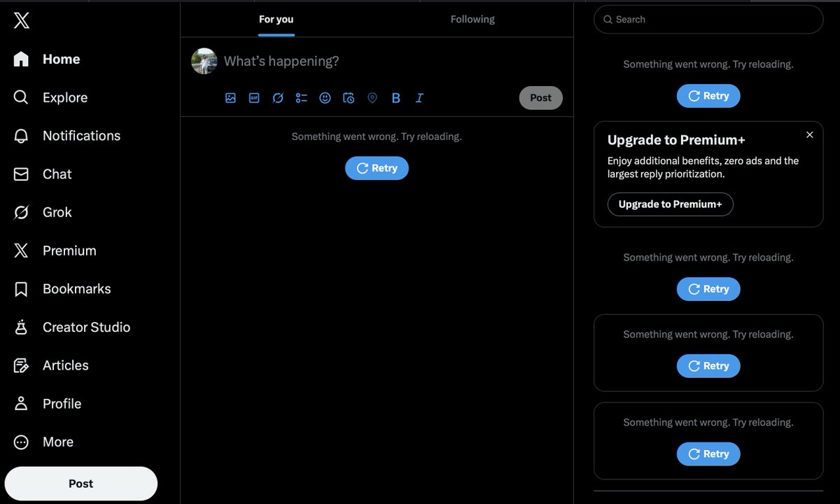This screenshot has width=840, height=504.
Task: Open Profile person icon
Action: point(21,404)
